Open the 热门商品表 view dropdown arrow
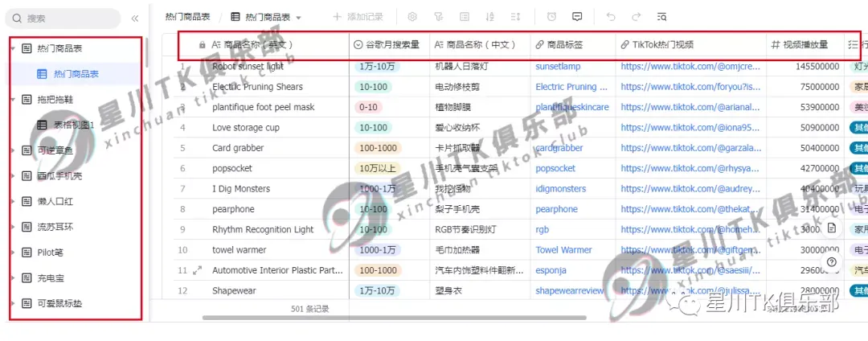 [299, 18]
